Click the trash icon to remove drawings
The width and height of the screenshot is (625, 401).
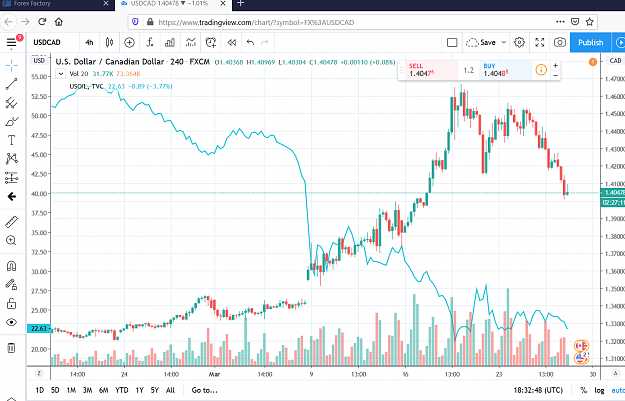(12, 348)
